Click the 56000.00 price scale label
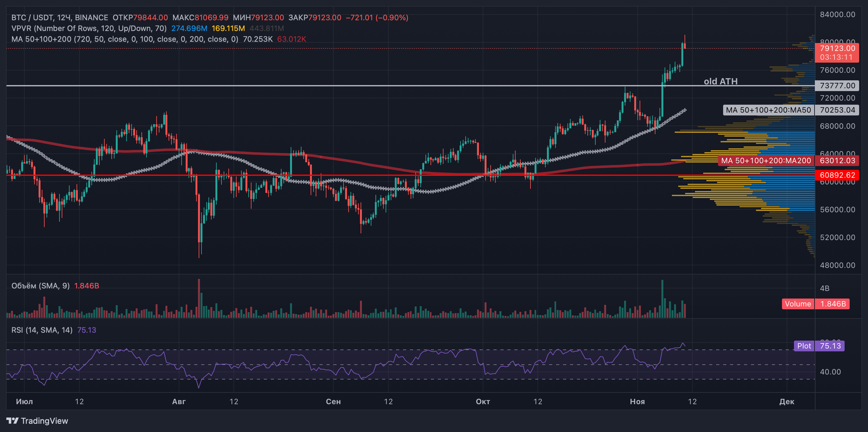The height and width of the screenshot is (432, 868). click(837, 210)
